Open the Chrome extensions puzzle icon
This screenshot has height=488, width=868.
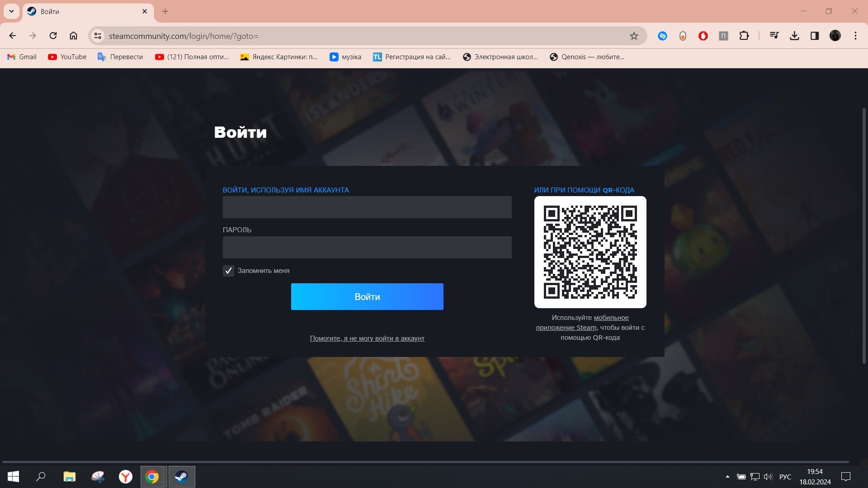(744, 36)
